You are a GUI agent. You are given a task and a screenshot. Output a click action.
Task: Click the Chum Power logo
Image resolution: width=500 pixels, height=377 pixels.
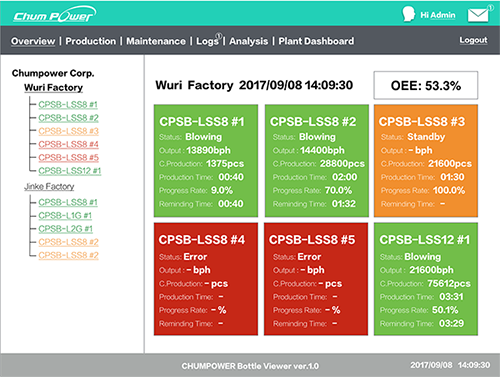(x=54, y=15)
